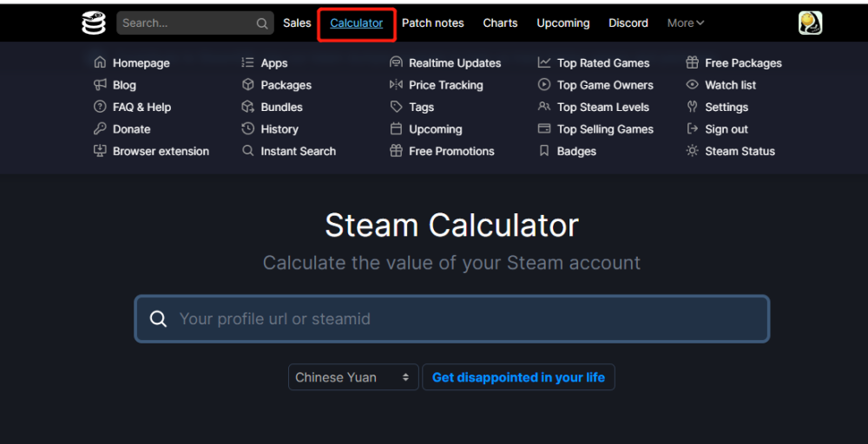Screen dimensions: 868x444
Task: Expand the More dropdown menu
Action: tap(686, 23)
